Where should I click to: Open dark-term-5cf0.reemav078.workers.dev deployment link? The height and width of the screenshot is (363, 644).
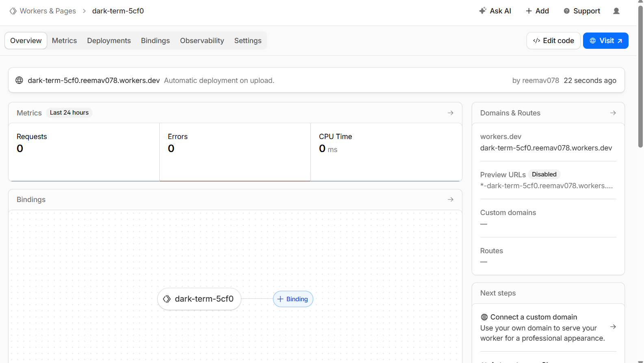(x=93, y=80)
